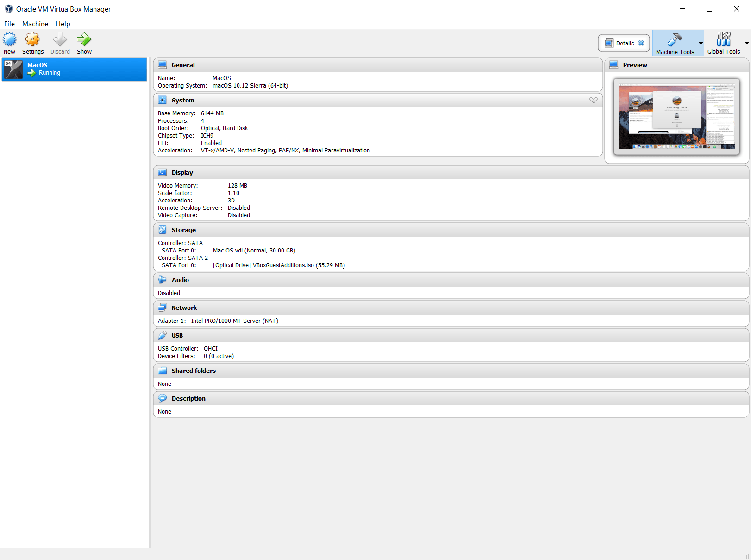751x560 pixels.
Task: Open the Machine Tools dropdown arrow
Action: pyautogui.click(x=701, y=43)
